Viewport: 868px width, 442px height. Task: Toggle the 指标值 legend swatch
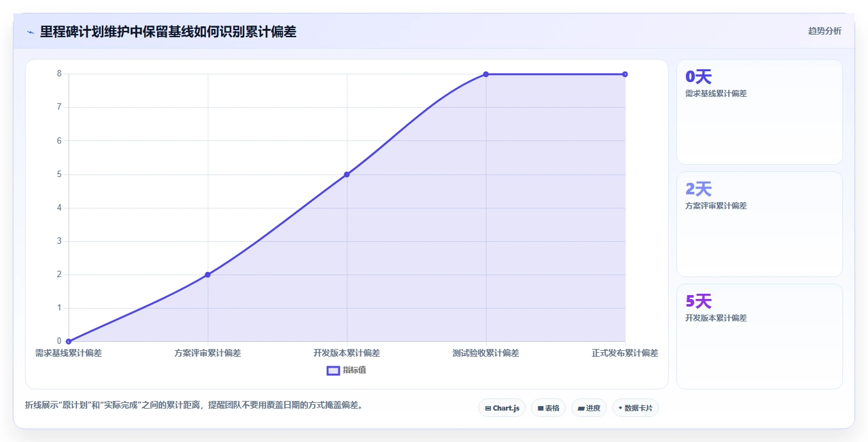pos(333,370)
